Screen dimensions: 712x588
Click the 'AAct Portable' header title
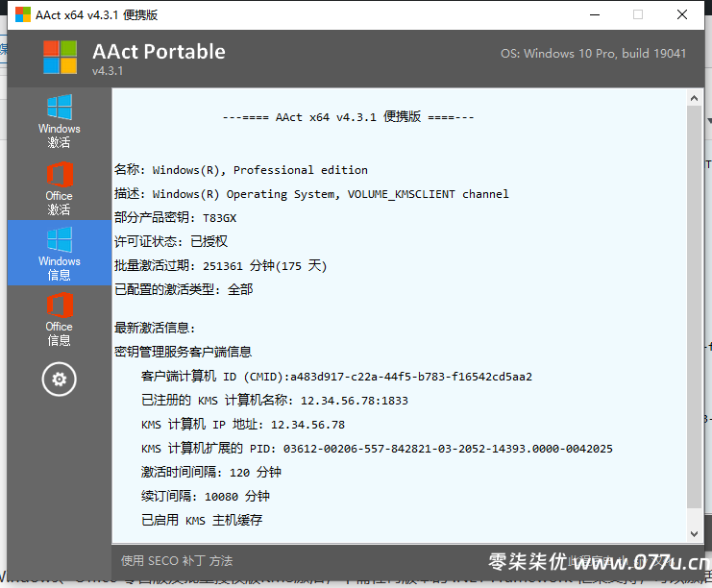(x=159, y=51)
